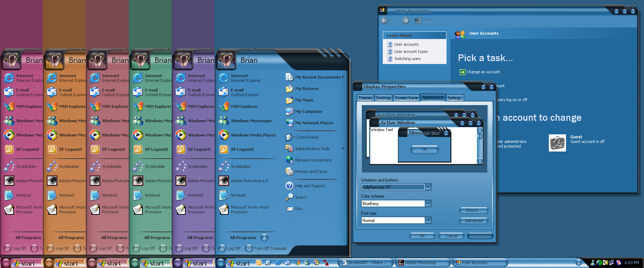Image resolution: width=644 pixels, height=268 pixels.
Task: Open Windows and buttons dropdown
Action: pos(428,187)
